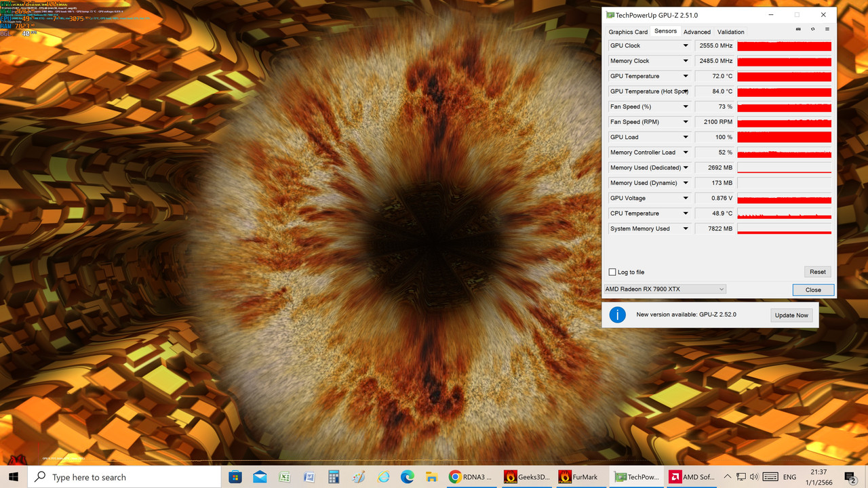Open Memory Clock sensor dropdown
Image resolution: width=868 pixels, height=488 pixels.
[686, 61]
